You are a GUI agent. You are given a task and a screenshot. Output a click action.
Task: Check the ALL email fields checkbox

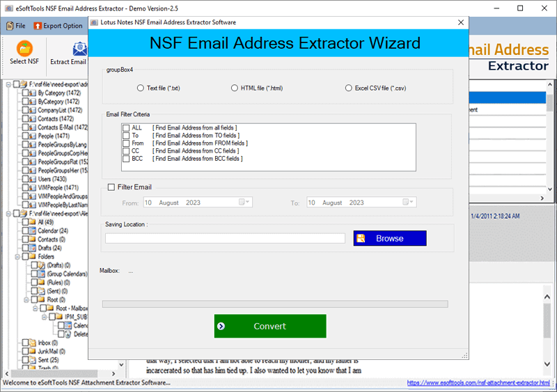tap(126, 127)
